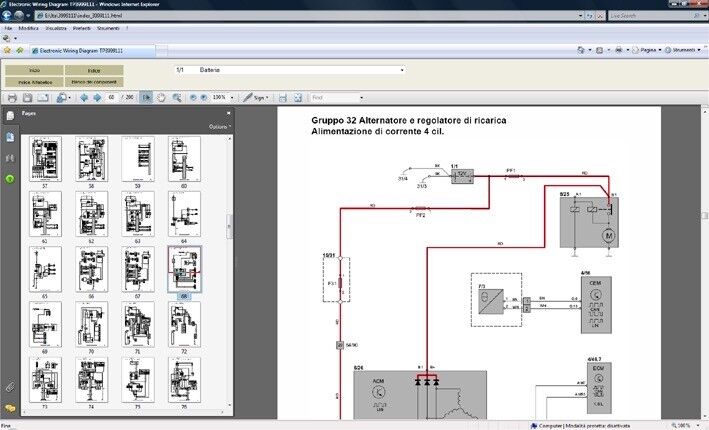Screen dimensions: 709x430
Task: Click the Elenco dei componenti button
Action: (x=94, y=82)
